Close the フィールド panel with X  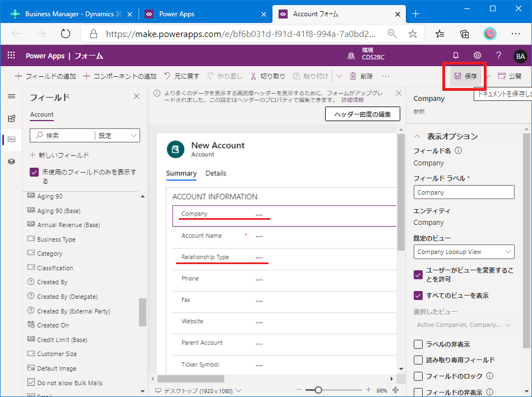[136, 96]
